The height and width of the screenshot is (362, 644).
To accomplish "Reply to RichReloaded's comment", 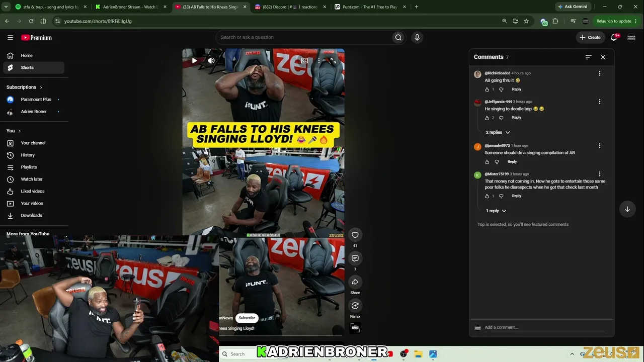I will click(516, 89).
